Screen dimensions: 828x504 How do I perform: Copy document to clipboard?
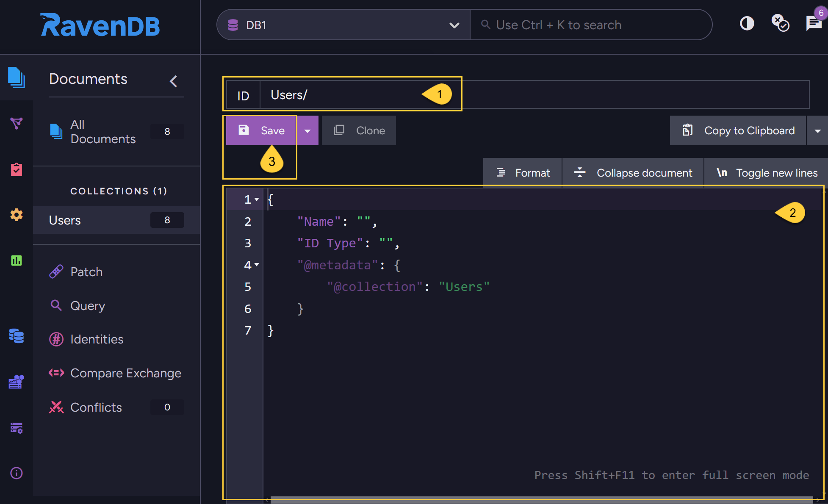(x=738, y=130)
